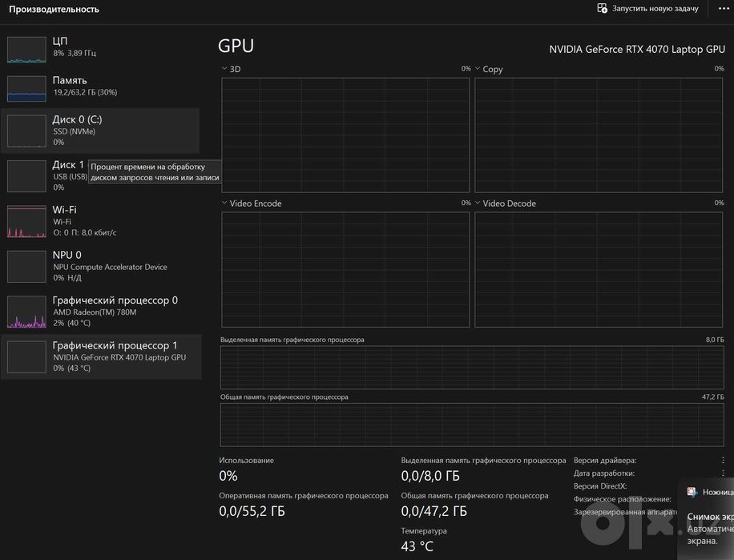734x560 pixels.
Task: Click the Версия DirectX label
Action: tap(600, 486)
